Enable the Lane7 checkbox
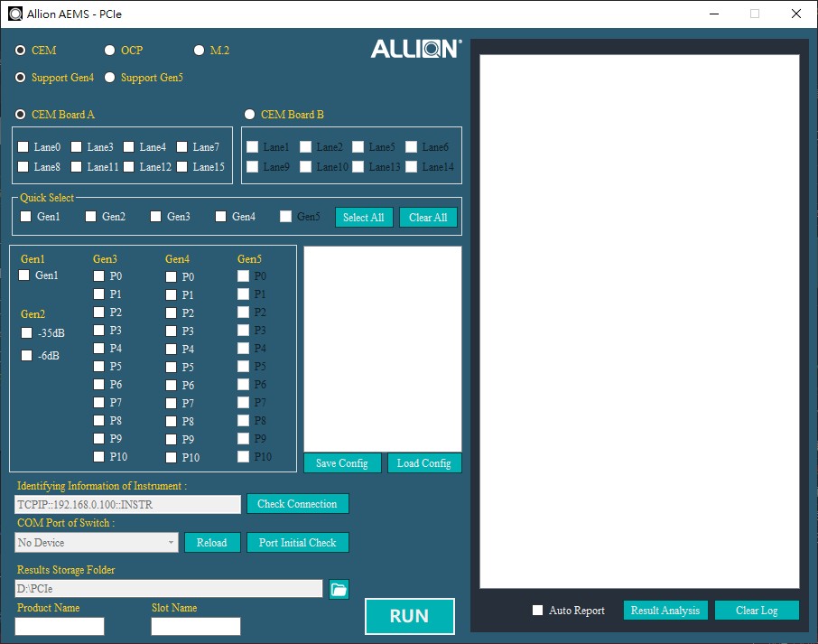 pyautogui.click(x=181, y=146)
